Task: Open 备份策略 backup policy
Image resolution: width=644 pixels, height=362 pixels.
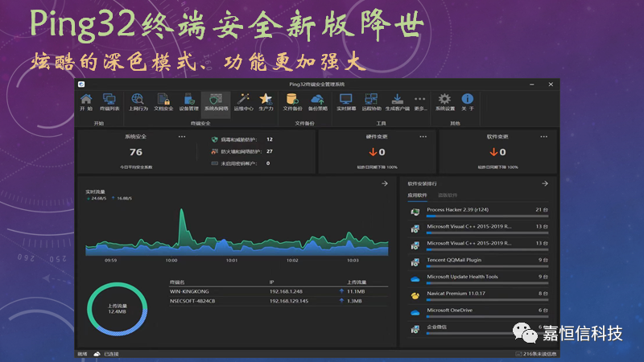Action: coord(318,102)
